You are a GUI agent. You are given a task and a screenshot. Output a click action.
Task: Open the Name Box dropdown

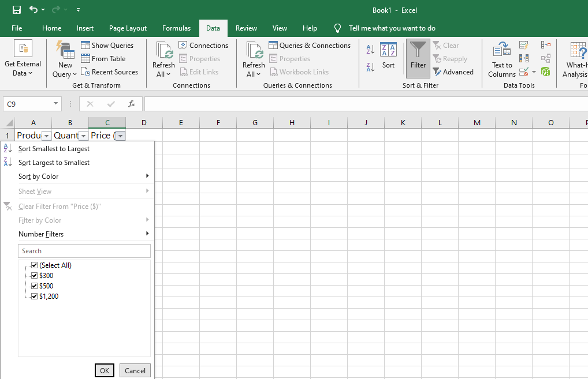tap(54, 104)
